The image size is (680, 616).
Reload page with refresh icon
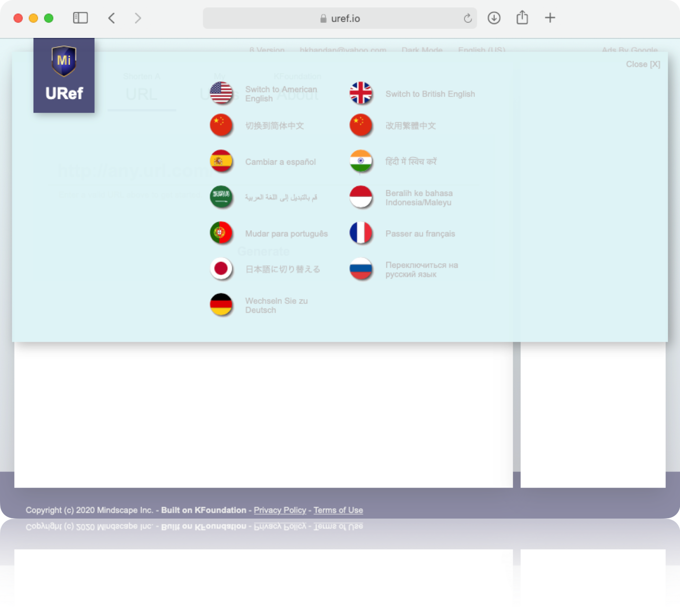tap(467, 18)
